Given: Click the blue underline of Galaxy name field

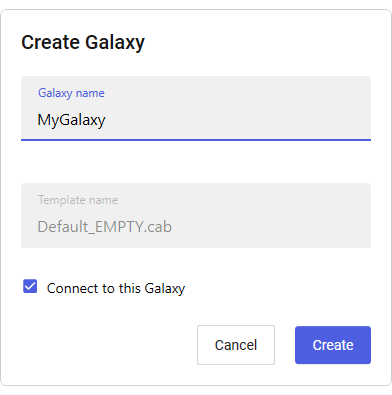Looking at the screenshot, I should point(196,140).
